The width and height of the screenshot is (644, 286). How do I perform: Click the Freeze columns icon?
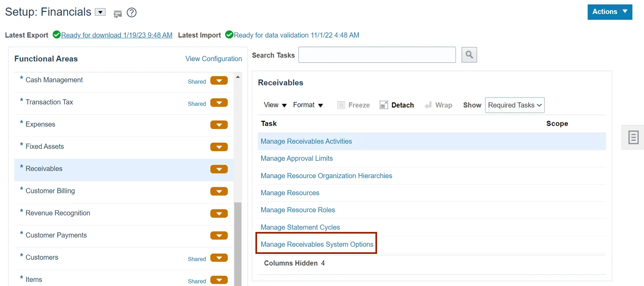(341, 105)
